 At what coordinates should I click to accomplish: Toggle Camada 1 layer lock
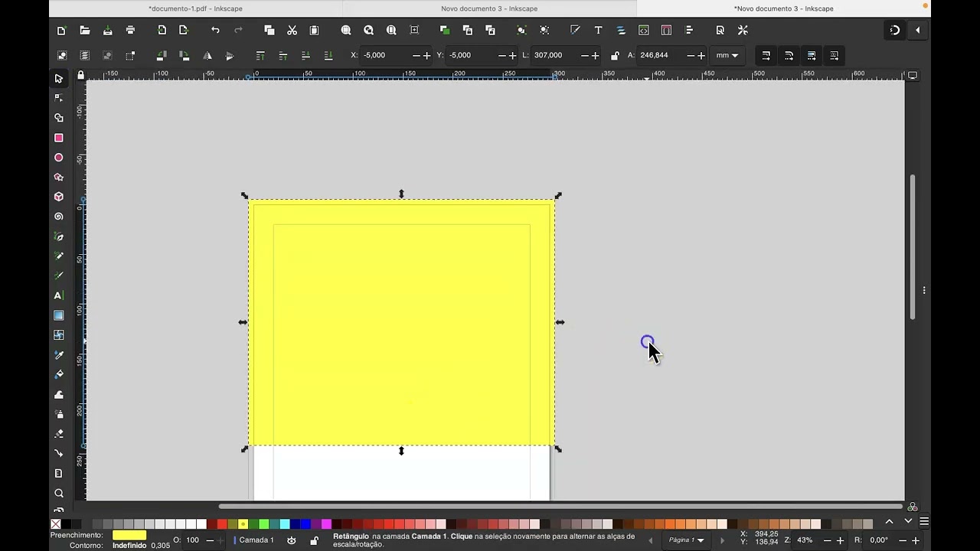tap(314, 540)
